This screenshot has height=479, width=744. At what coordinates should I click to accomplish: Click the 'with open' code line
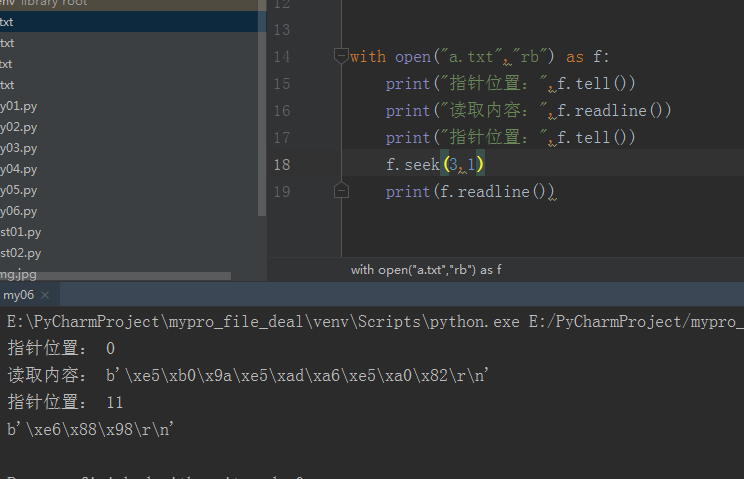pos(479,56)
